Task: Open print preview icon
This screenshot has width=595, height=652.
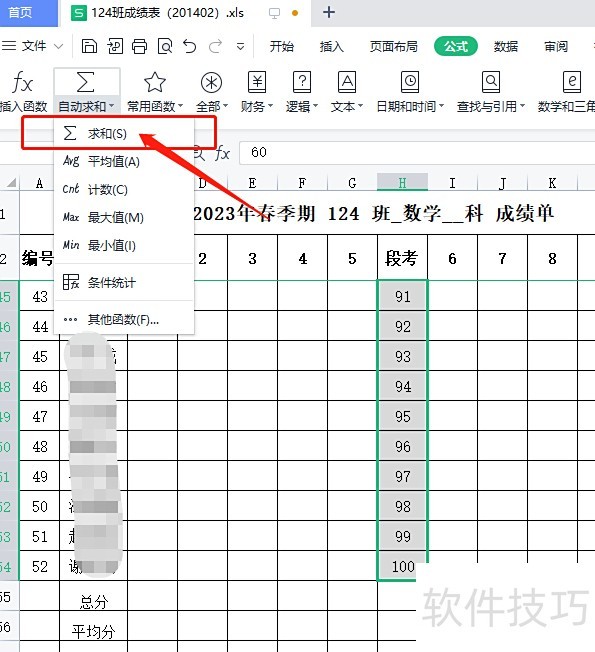Action: click(165, 46)
